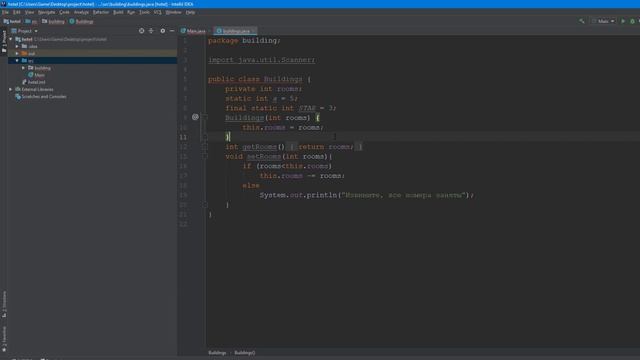Select External Libraries in project tree

point(34,89)
